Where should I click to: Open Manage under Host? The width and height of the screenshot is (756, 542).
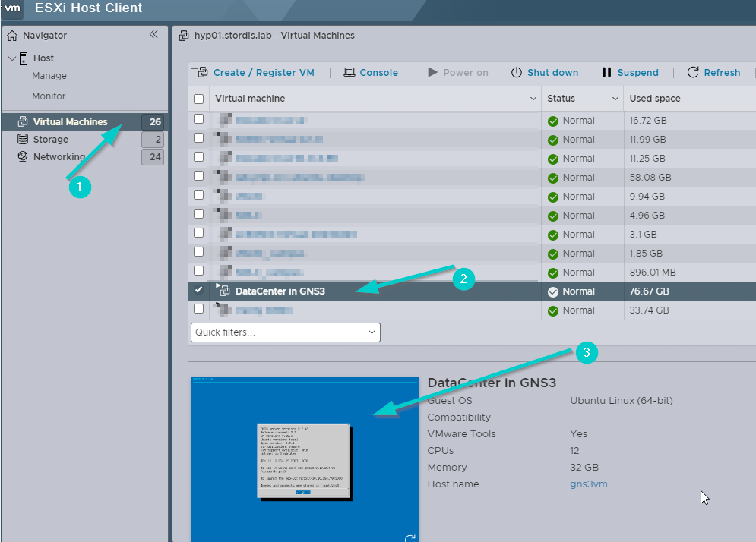[49, 76]
